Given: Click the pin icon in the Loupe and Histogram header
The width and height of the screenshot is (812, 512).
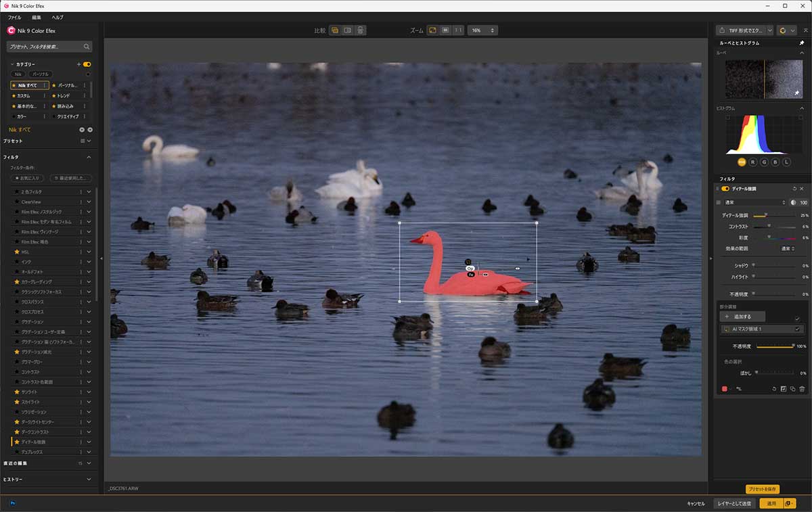Looking at the screenshot, I should tap(802, 43).
